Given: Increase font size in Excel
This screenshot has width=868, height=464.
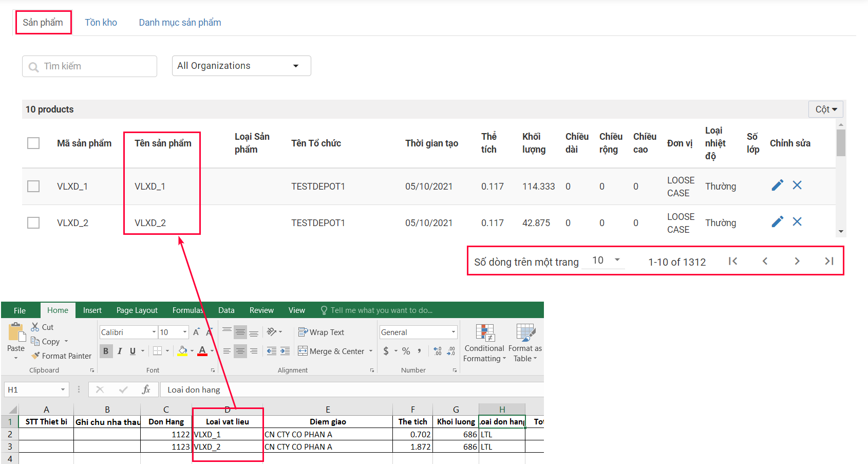Looking at the screenshot, I should click(x=196, y=332).
